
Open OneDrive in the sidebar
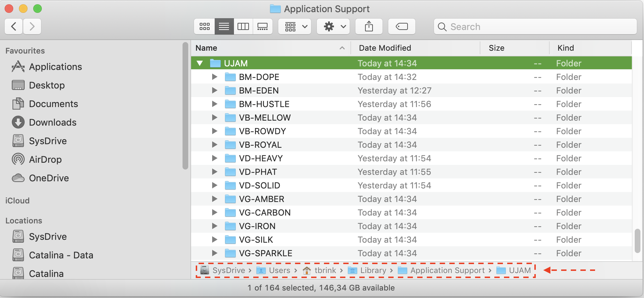tap(40, 178)
